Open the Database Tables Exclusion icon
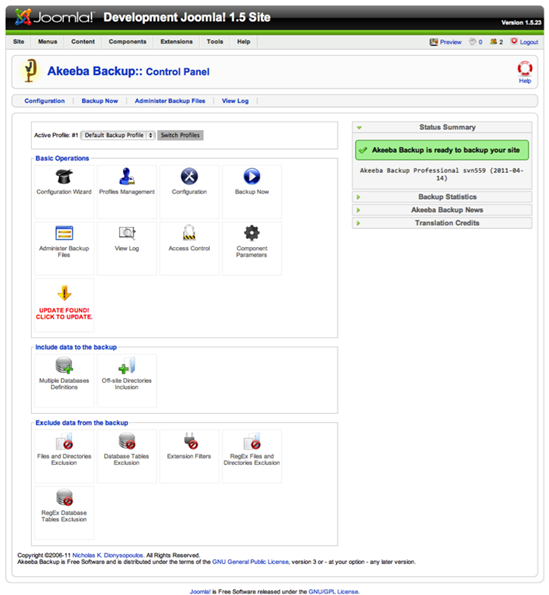This screenshot has width=549, height=595. coord(127,441)
